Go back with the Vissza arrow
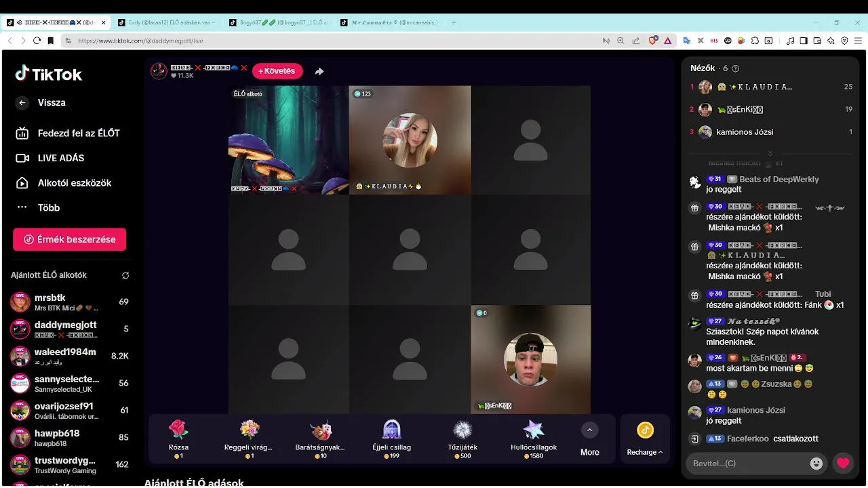 pos(22,102)
